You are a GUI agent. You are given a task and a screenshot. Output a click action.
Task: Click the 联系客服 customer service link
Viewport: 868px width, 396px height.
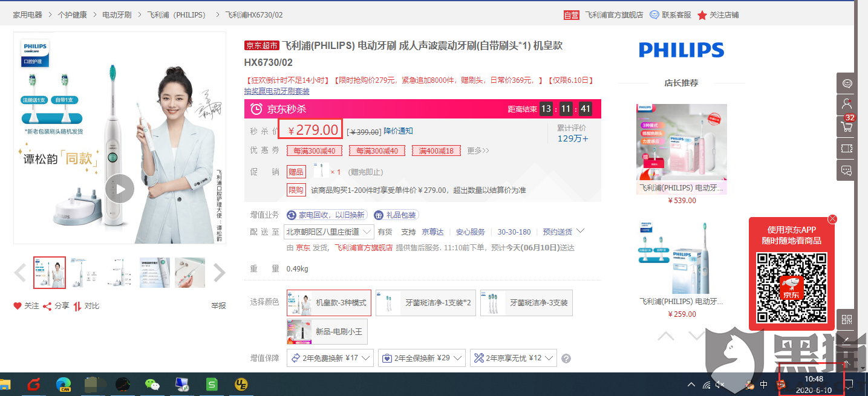point(670,15)
